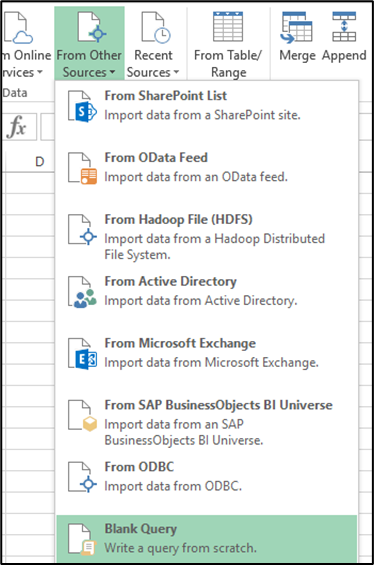Click the SharePoint List icon
374x565 pixels.
[83, 107]
